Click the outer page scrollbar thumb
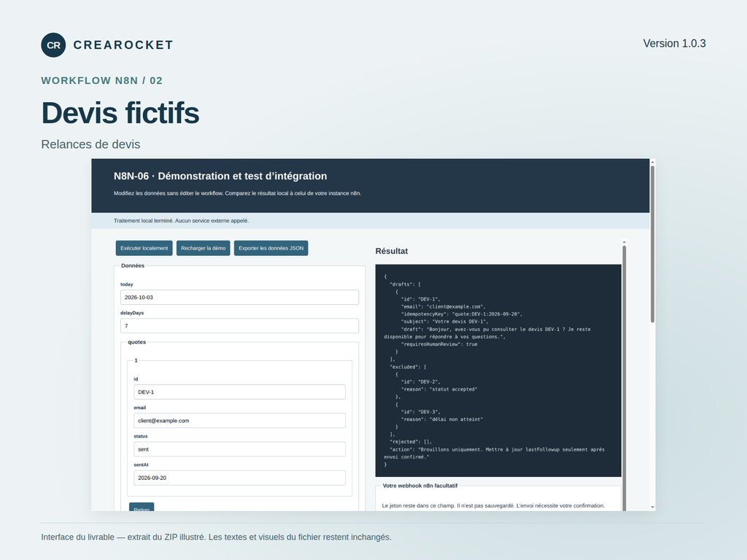747x560 pixels. tap(652, 244)
